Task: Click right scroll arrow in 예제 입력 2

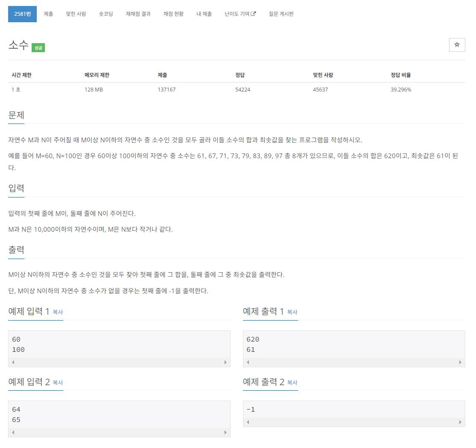Action: 225,432
